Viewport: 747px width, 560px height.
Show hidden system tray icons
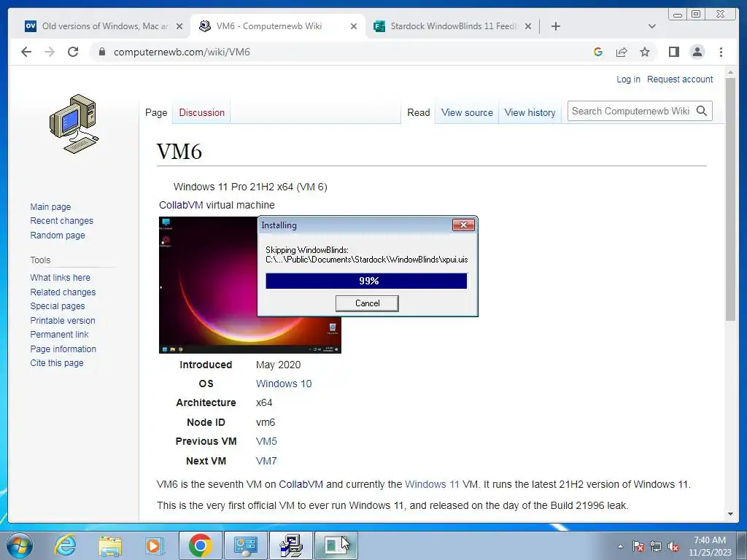[620, 547]
